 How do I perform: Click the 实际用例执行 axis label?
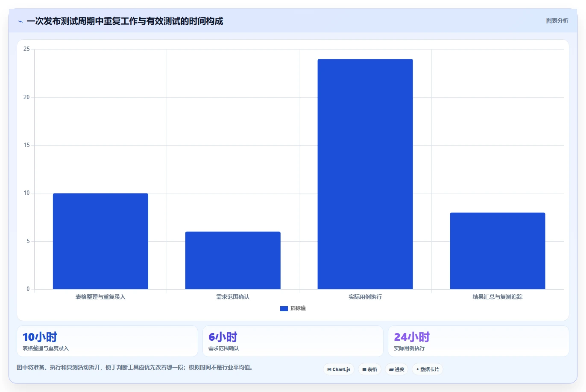pos(365,297)
